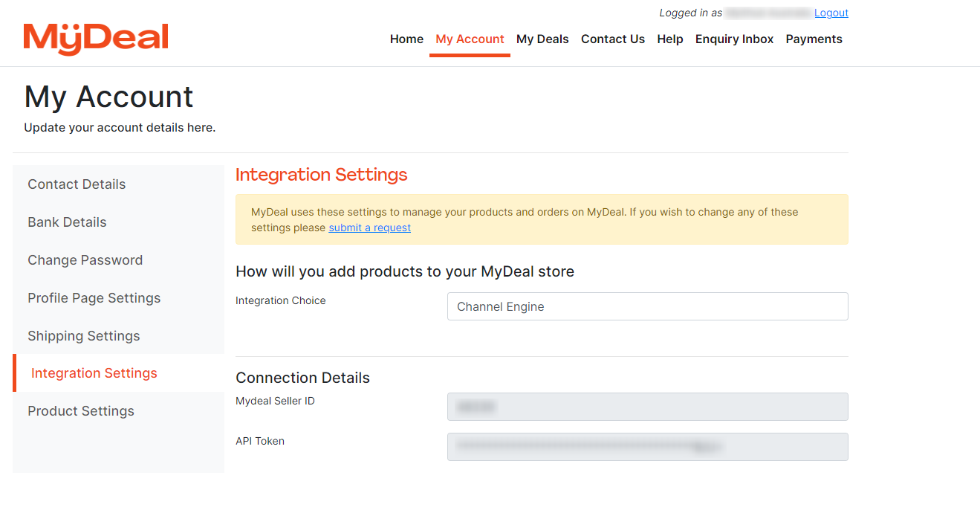Follow the 'submit a request' link
The width and height of the screenshot is (980, 516).
(370, 228)
